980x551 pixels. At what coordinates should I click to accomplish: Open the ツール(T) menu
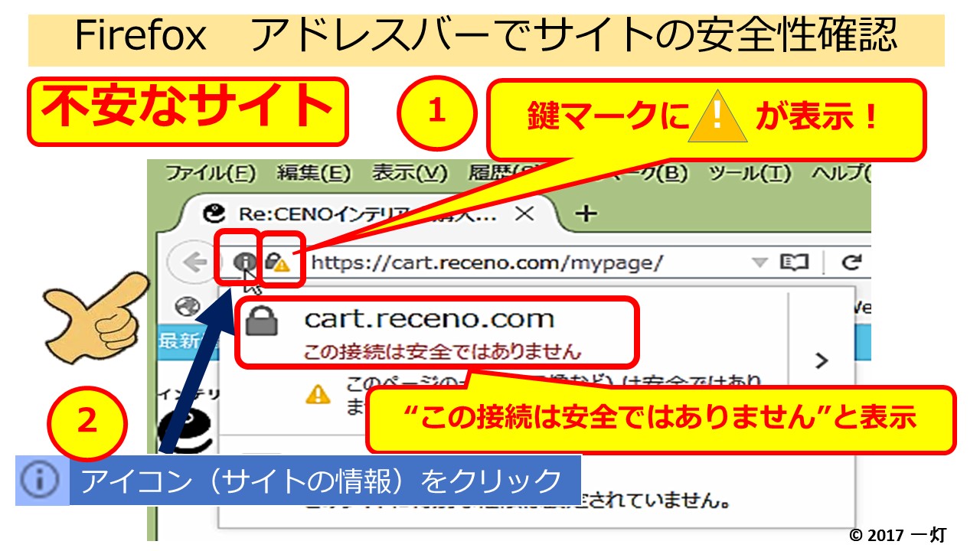[750, 174]
